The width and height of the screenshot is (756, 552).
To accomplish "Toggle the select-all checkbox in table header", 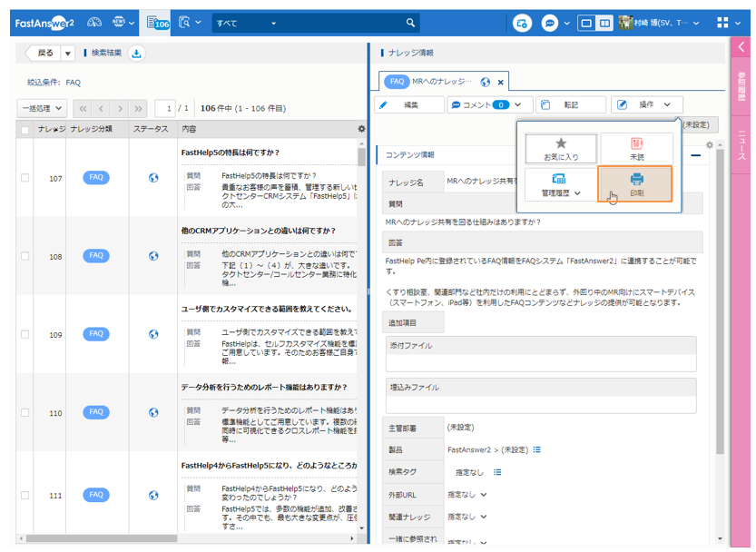I will (x=25, y=130).
